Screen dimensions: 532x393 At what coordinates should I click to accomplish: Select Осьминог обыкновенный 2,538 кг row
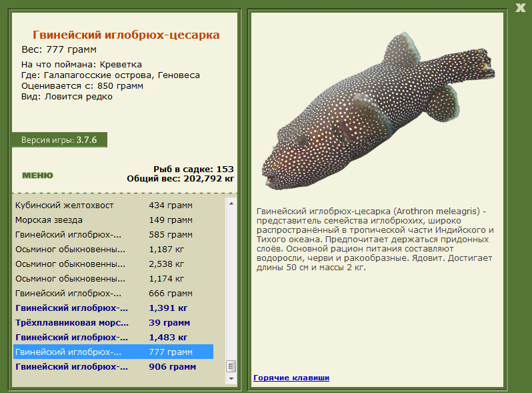coord(113,264)
